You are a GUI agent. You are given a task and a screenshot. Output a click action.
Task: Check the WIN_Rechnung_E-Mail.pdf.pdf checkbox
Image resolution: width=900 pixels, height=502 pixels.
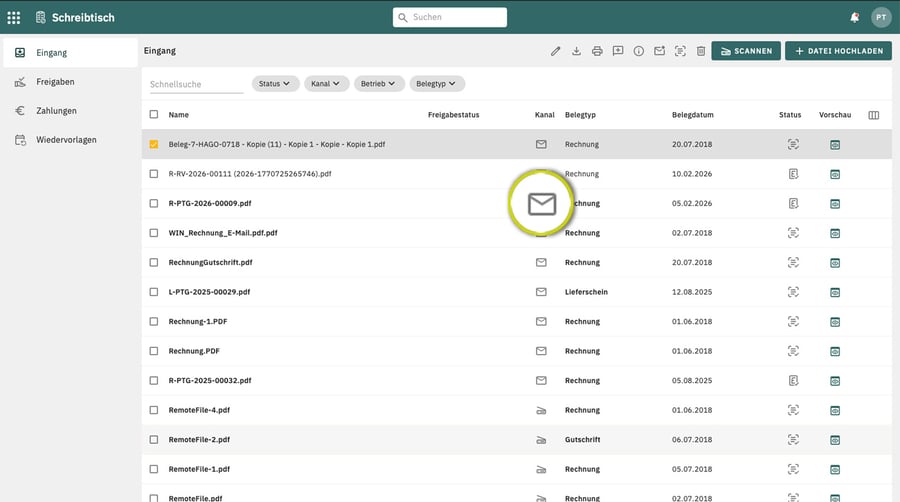(x=154, y=233)
